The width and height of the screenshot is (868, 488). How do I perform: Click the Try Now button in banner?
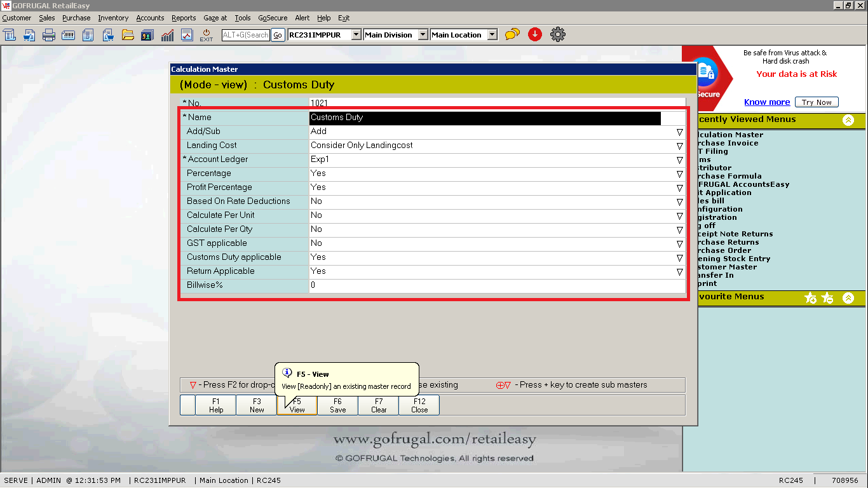817,102
